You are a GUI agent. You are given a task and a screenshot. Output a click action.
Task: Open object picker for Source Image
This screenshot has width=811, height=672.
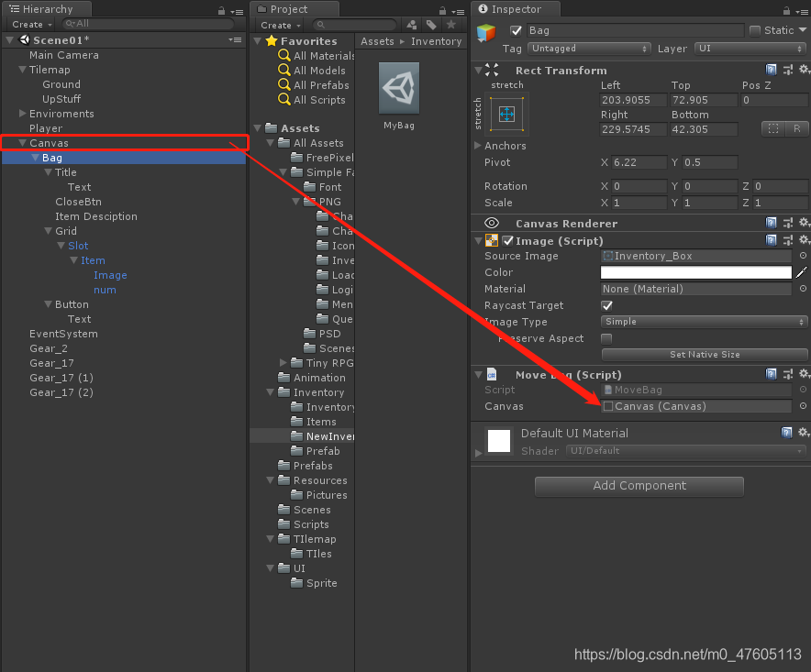coord(803,256)
